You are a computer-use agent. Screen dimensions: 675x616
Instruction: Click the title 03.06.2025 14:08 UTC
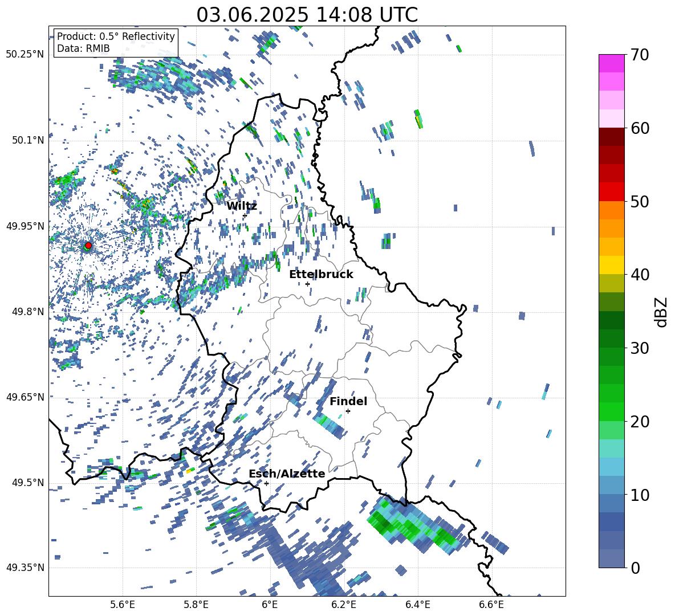pyautogui.click(x=307, y=15)
